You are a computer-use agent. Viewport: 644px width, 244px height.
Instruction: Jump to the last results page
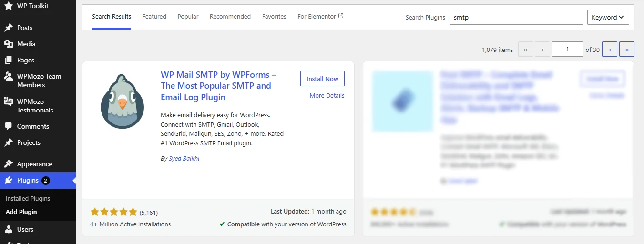[627, 49]
